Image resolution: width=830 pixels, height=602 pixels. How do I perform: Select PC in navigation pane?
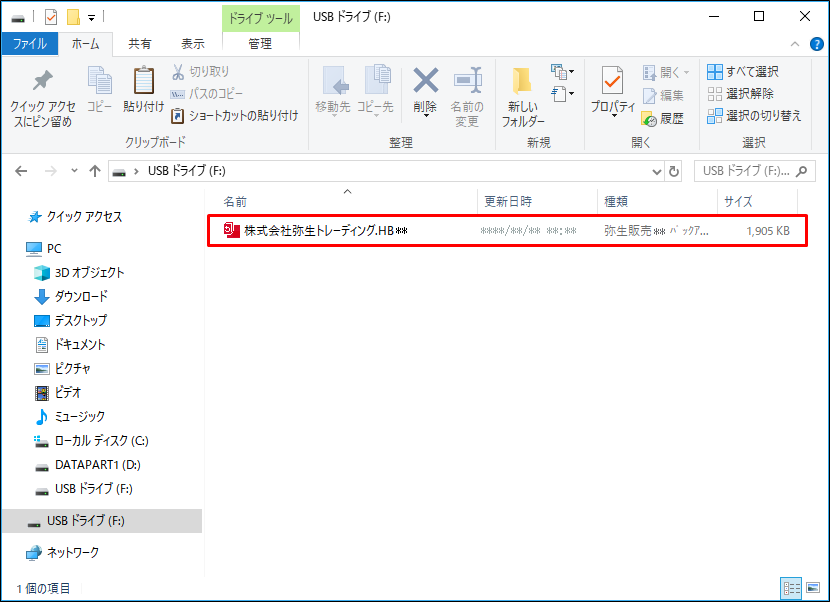tap(43, 248)
